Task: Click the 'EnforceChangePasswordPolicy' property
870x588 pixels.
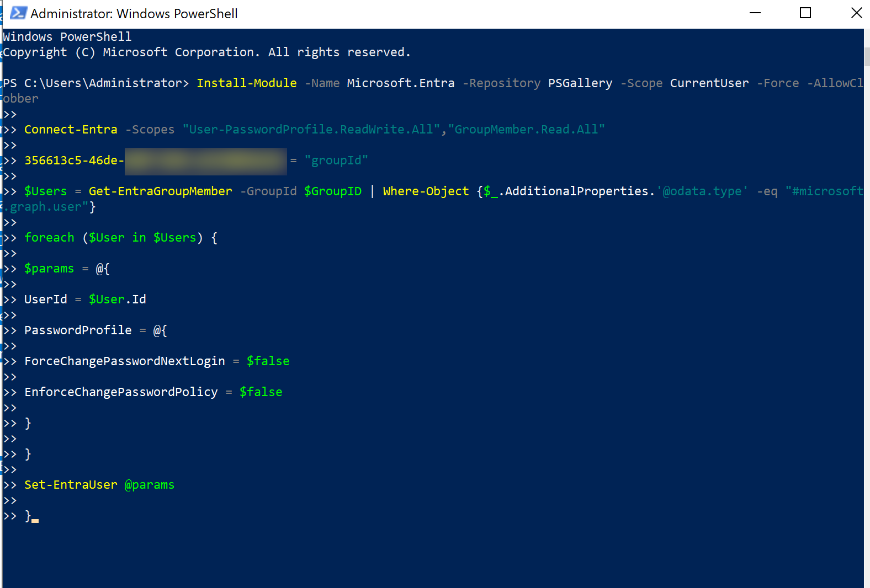Action: pos(121,392)
